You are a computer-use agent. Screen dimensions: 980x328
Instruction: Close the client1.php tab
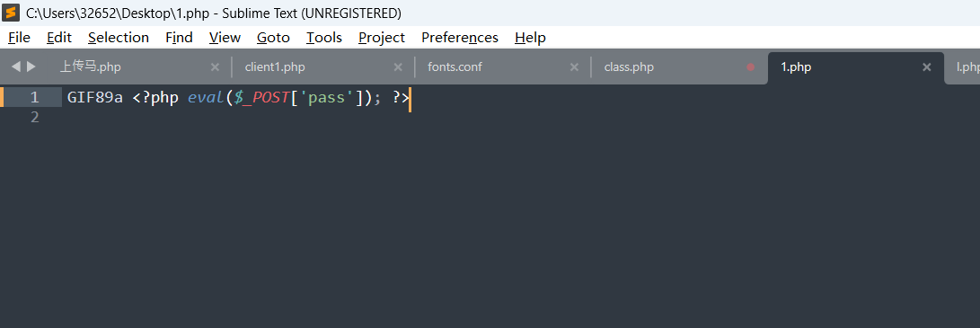click(x=398, y=66)
